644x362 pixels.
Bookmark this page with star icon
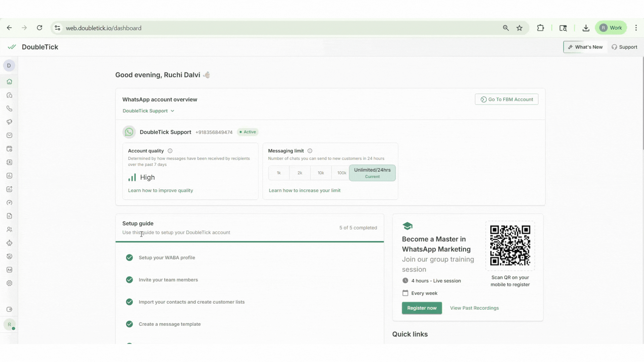click(520, 28)
